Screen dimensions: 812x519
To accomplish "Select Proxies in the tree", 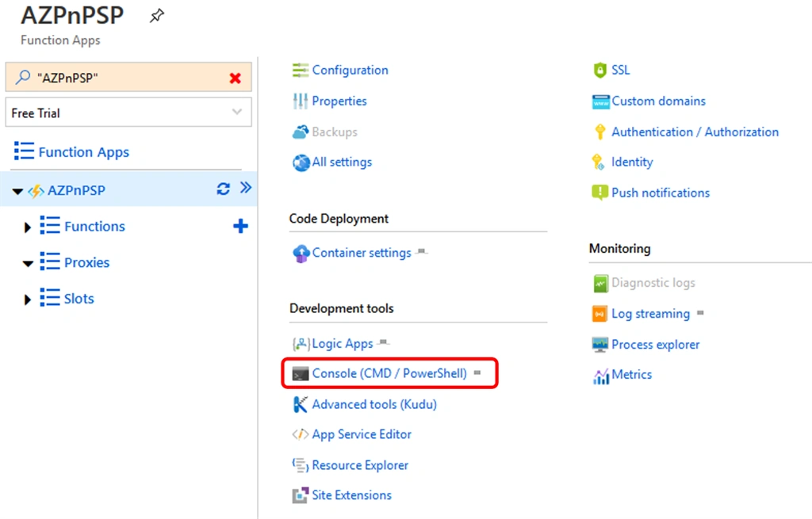I will [87, 263].
